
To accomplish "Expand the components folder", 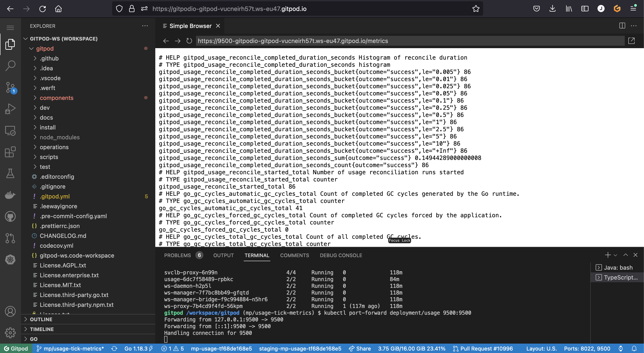I will pos(56,98).
